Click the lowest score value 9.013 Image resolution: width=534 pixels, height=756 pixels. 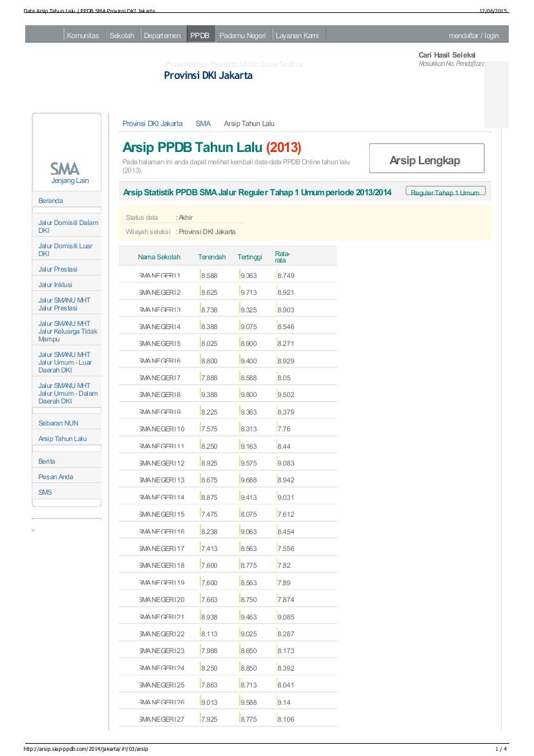click(x=209, y=702)
